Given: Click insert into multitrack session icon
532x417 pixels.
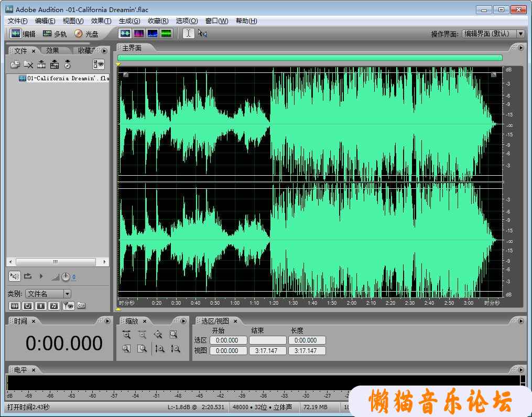Looking at the screenshot, I should coord(55,64).
